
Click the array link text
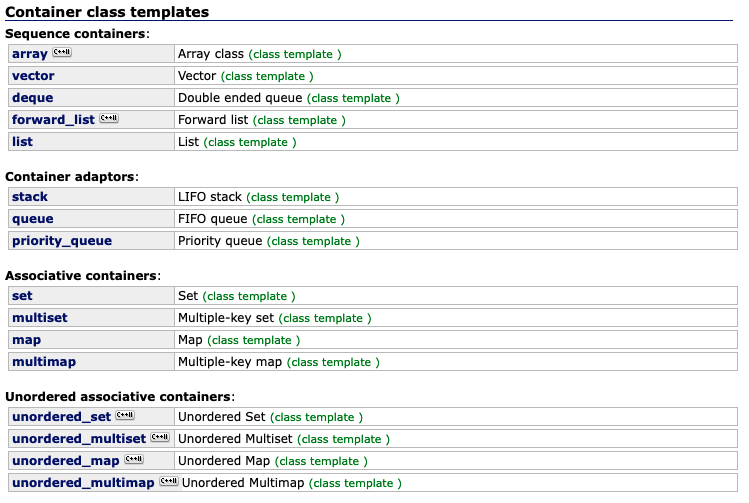coord(30,54)
